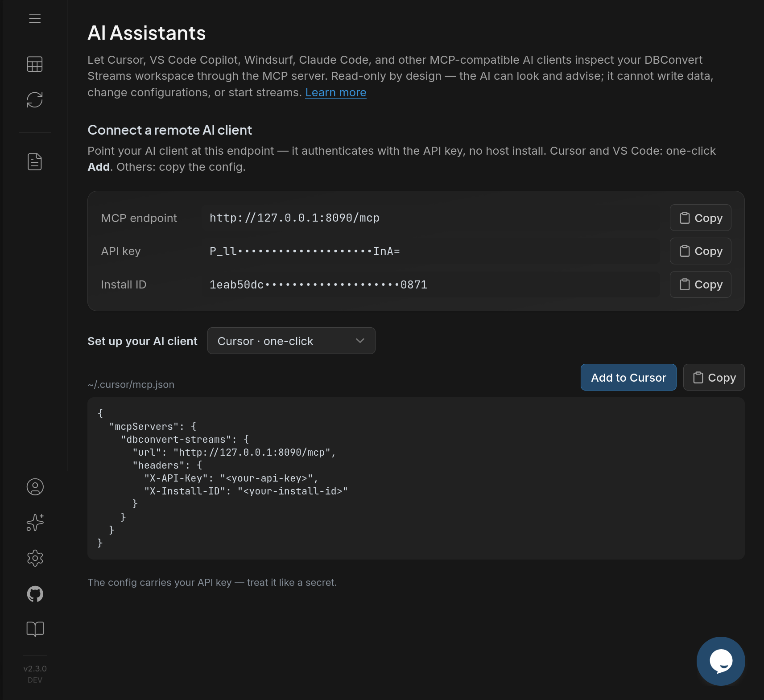Open the streams sync arrows icon
This screenshot has width=764, height=700.
coord(35,100)
